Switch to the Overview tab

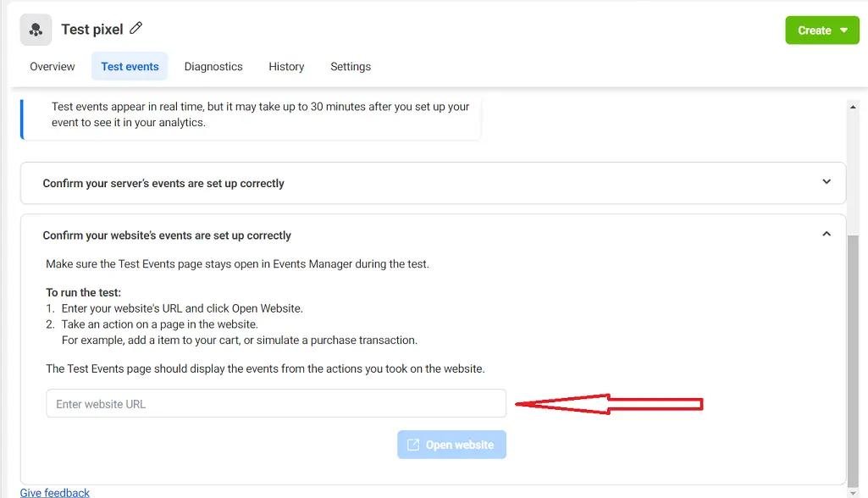(52, 66)
